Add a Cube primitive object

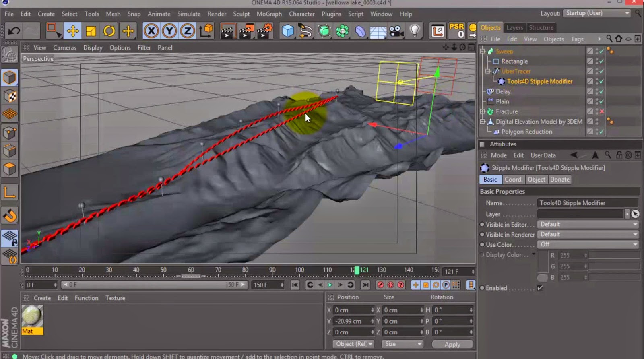pos(287,31)
